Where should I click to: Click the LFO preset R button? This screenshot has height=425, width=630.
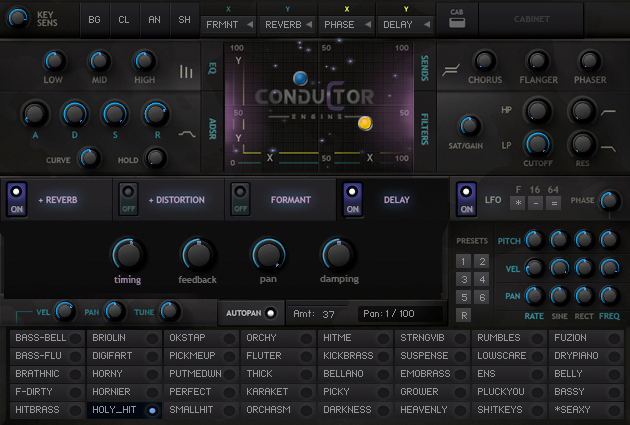tap(463, 315)
